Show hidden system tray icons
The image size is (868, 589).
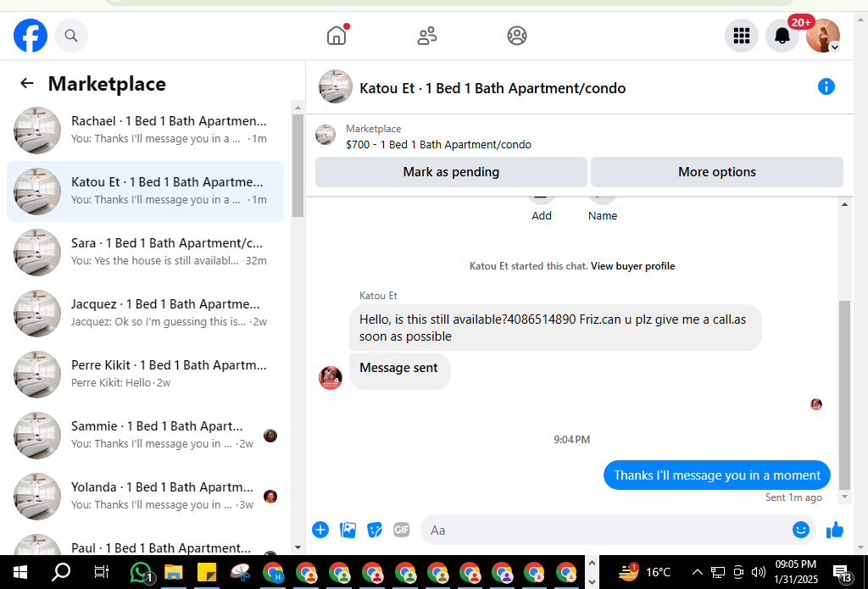698,572
